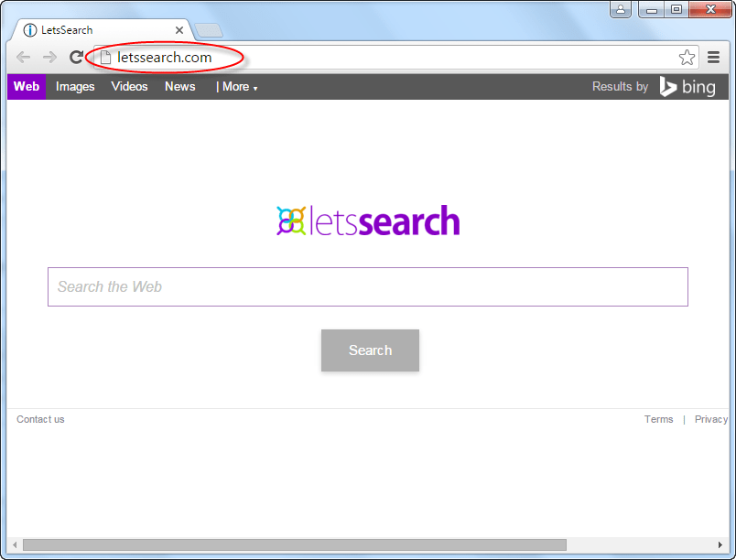Click the letssearch logo
The width and height of the screenshot is (736, 560).
pyautogui.click(x=368, y=221)
